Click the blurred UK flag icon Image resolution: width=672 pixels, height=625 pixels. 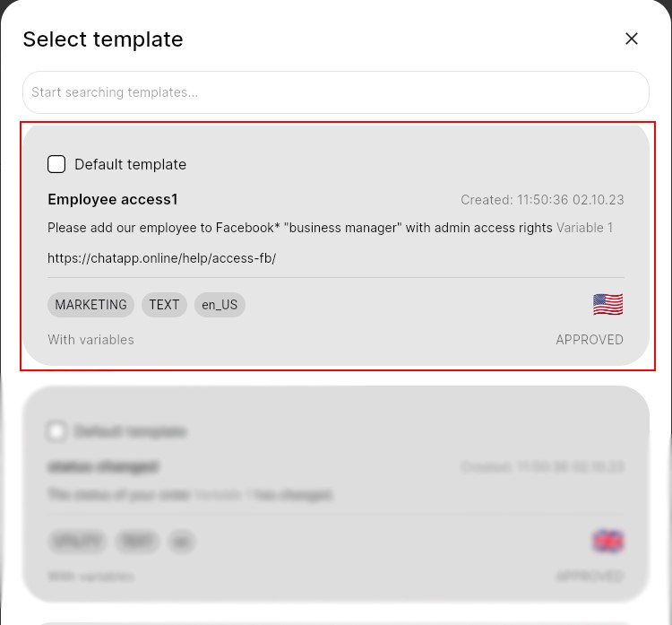pyautogui.click(x=607, y=542)
